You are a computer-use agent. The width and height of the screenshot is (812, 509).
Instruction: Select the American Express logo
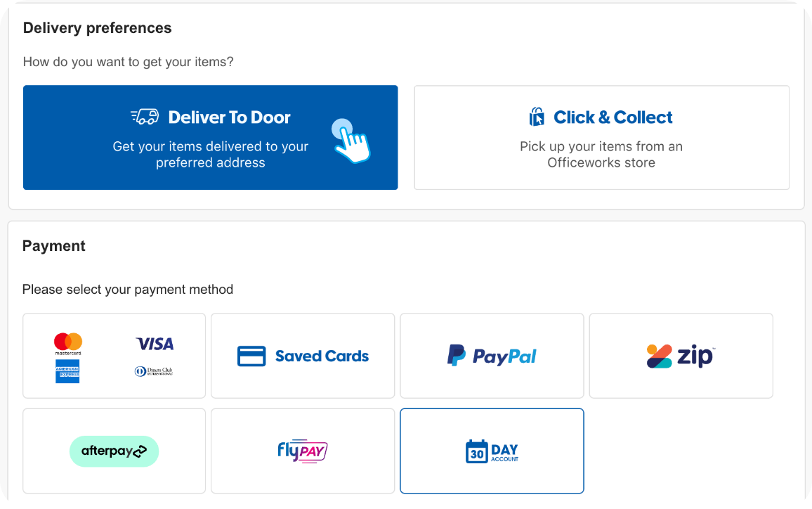67,371
